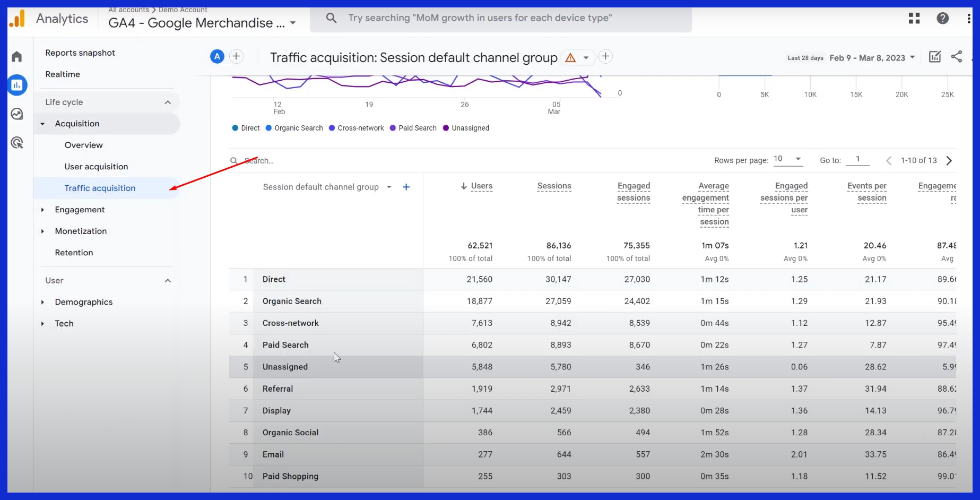Toggle Unassigned series in legend
Image resolution: width=980 pixels, height=500 pixels.
pos(466,128)
